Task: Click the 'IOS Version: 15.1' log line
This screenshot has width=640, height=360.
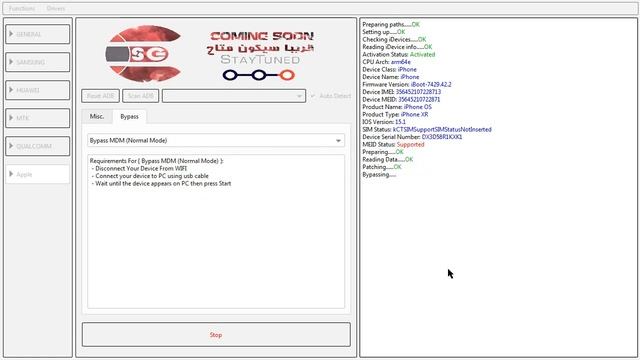Action: tap(384, 122)
